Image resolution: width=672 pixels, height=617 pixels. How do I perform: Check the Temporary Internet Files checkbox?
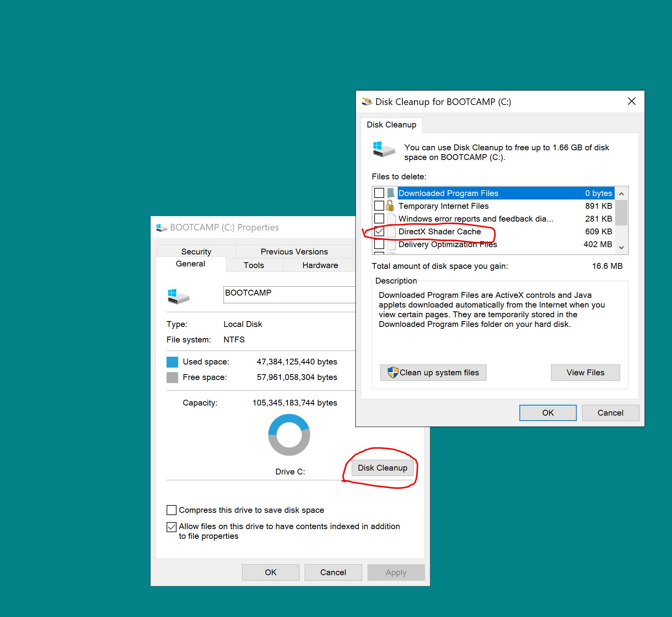click(379, 206)
